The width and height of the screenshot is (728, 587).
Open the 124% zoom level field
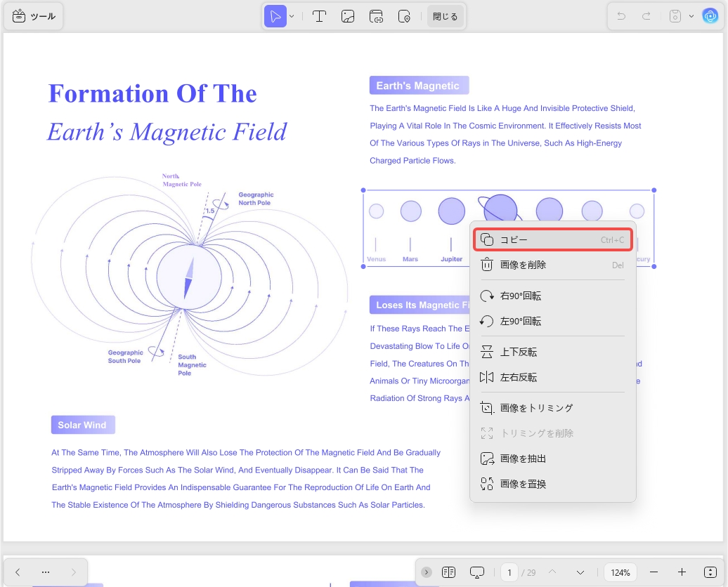[x=620, y=572]
